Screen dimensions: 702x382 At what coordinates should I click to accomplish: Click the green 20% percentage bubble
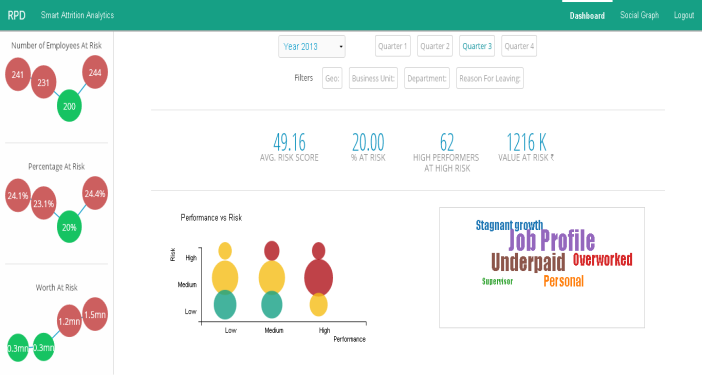coord(69,227)
